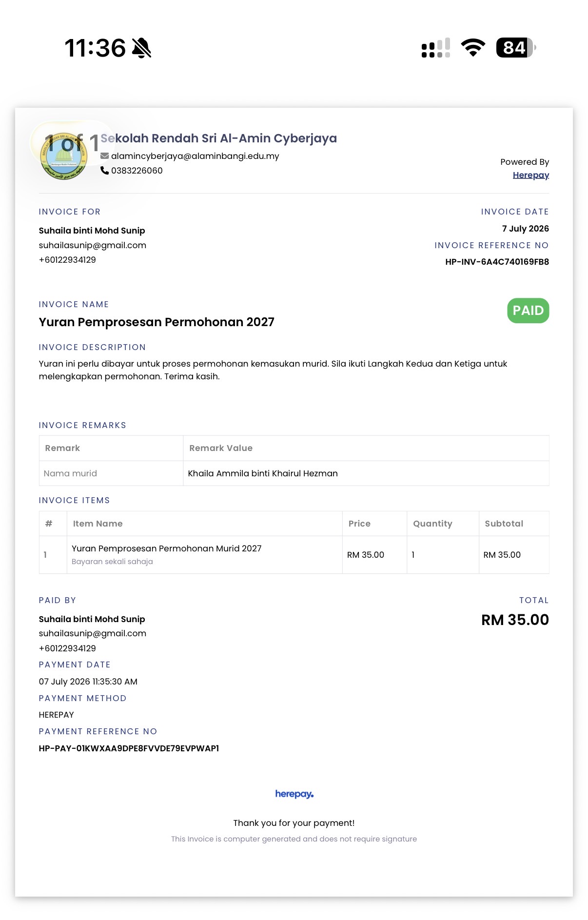The width and height of the screenshot is (588, 920).
Task: Tap the Yuran Pemprosesan Permohonan Murid 2027 item
Action: (x=167, y=548)
